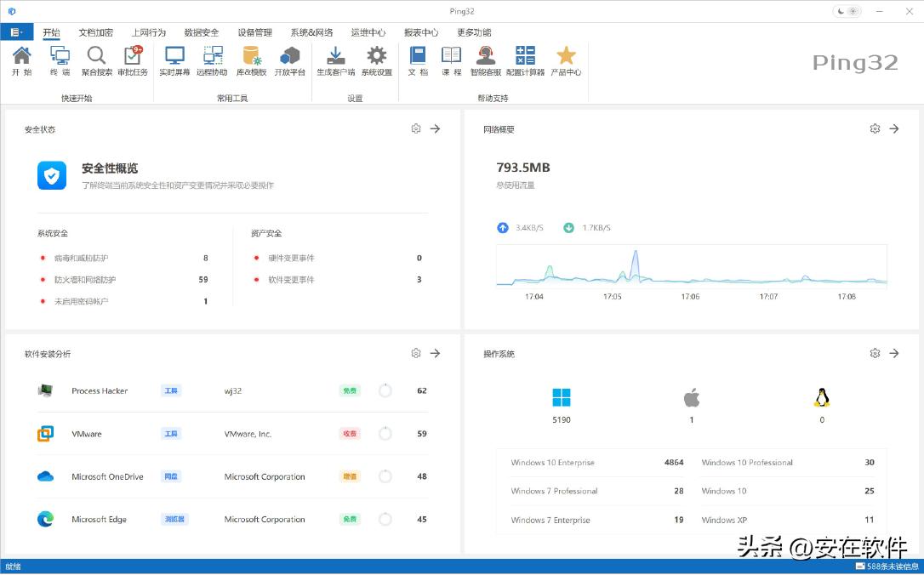
Task: Switch to the 文档加密 tab
Action: 96,32
